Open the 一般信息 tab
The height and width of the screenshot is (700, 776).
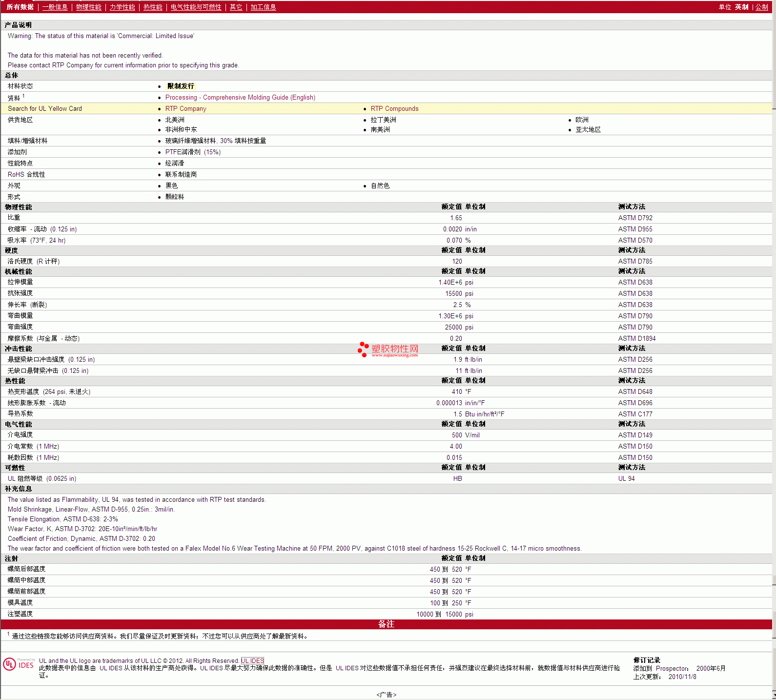pos(55,7)
